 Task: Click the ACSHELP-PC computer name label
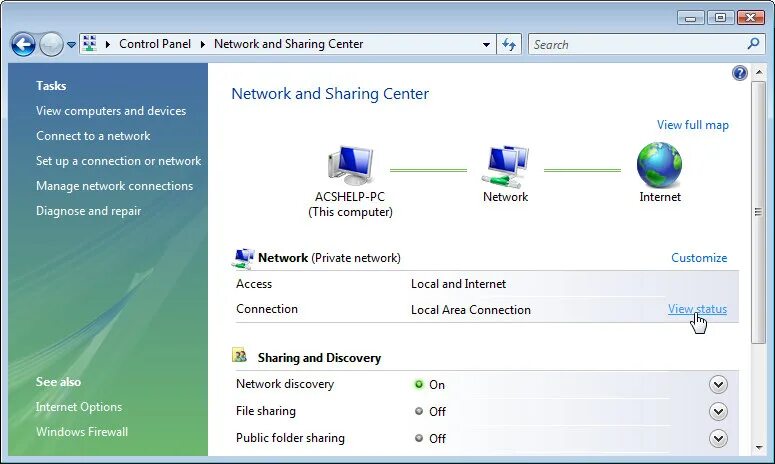point(350,197)
